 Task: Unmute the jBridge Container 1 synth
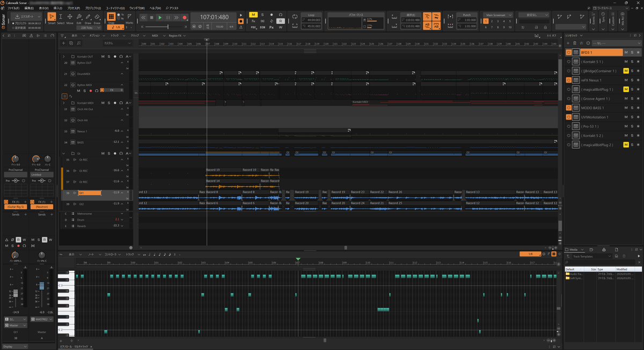click(626, 71)
